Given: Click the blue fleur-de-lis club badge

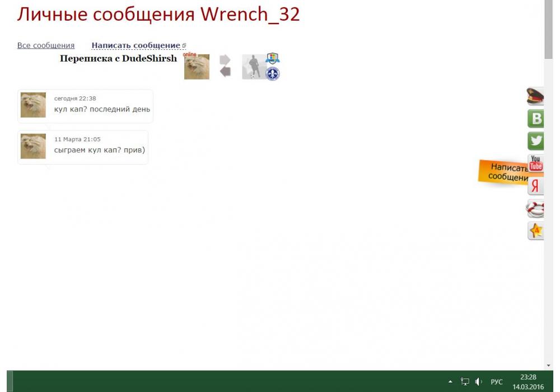Looking at the screenshot, I should click(273, 73).
